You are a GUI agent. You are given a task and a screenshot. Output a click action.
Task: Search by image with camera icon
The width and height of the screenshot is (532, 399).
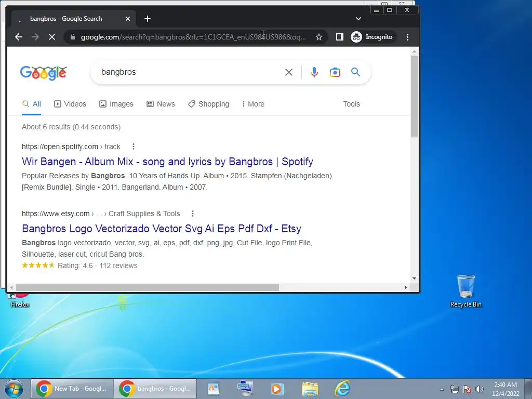coord(335,72)
